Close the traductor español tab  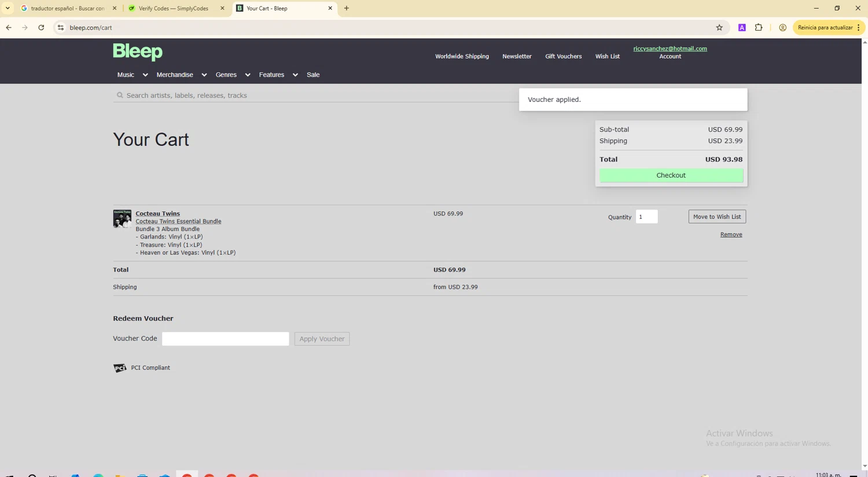tap(115, 8)
